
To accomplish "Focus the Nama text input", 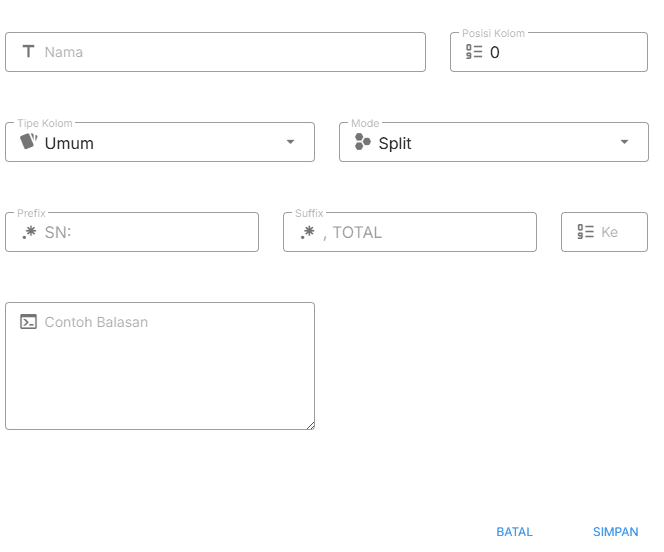I will [230, 52].
